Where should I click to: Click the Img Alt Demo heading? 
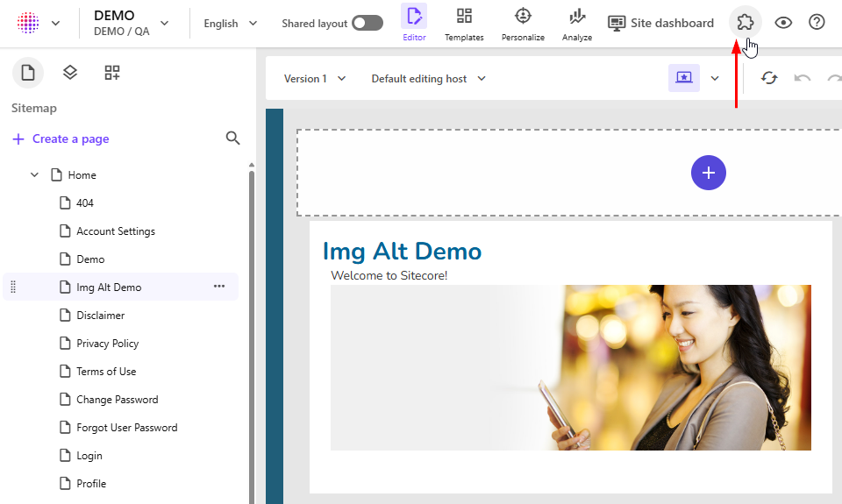[x=403, y=252]
